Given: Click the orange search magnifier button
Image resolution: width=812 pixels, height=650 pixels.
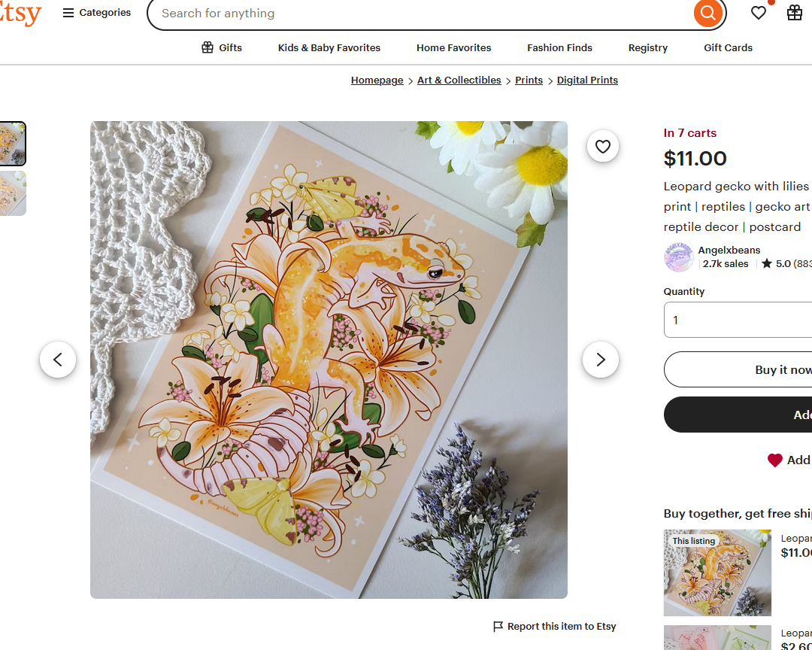Looking at the screenshot, I should click(x=707, y=14).
